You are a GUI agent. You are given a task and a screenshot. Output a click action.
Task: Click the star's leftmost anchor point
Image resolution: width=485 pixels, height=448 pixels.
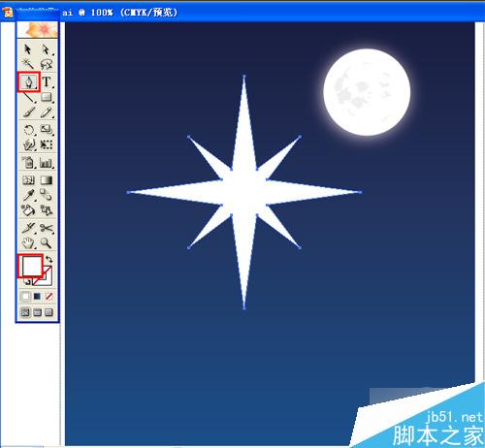pyautogui.click(x=128, y=192)
